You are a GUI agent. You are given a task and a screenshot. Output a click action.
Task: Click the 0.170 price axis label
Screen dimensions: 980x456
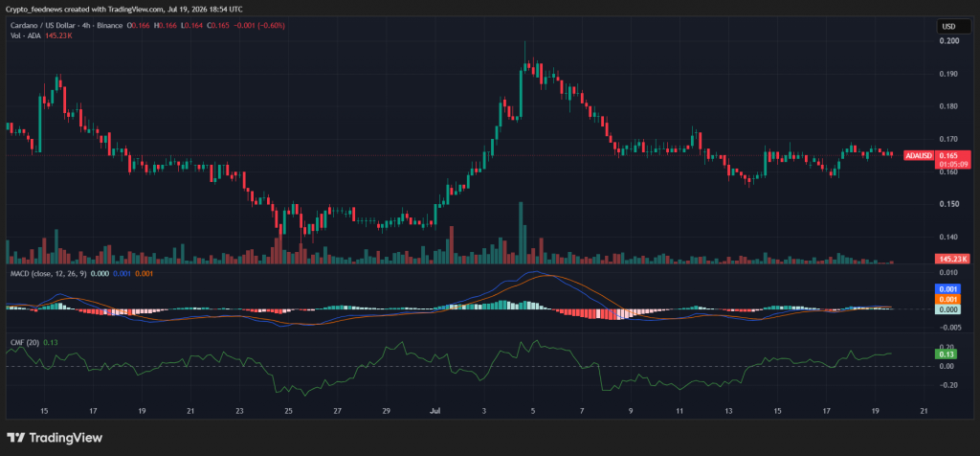tap(948, 139)
